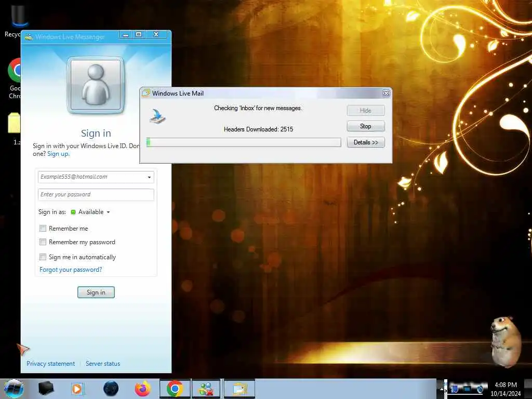The width and height of the screenshot is (532, 399).
Task: Open the Privacy statement link
Action: (50, 363)
